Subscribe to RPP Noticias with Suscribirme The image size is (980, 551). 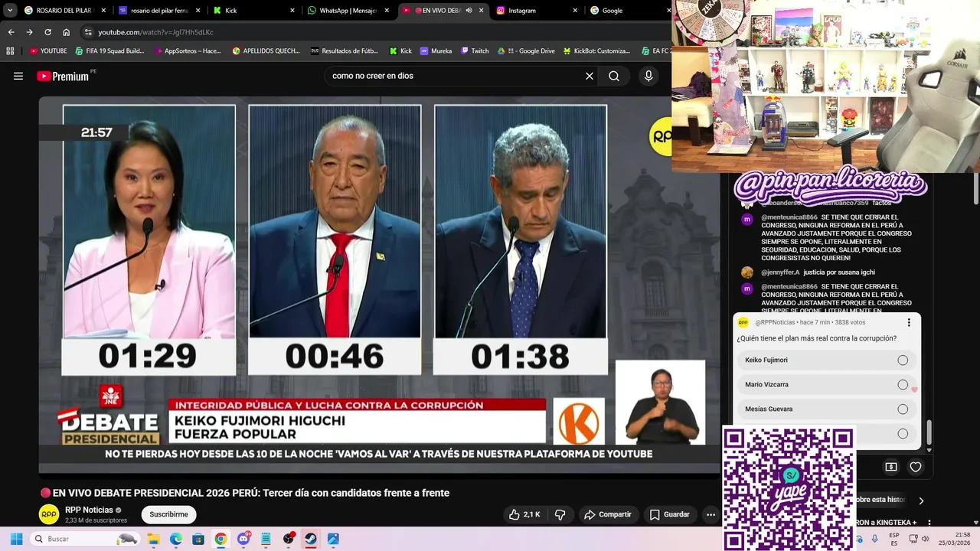[168, 514]
